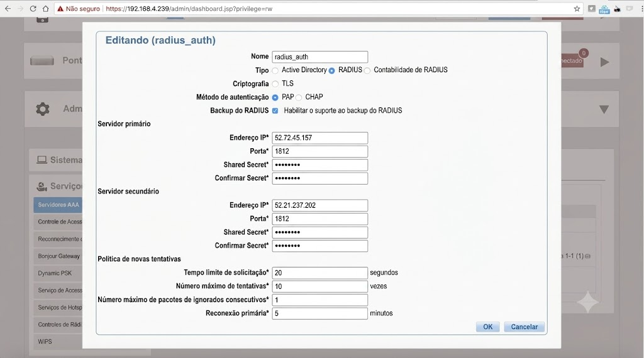Click the browser back arrow
The height and width of the screenshot is (358, 644).
pyautogui.click(x=8, y=9)
